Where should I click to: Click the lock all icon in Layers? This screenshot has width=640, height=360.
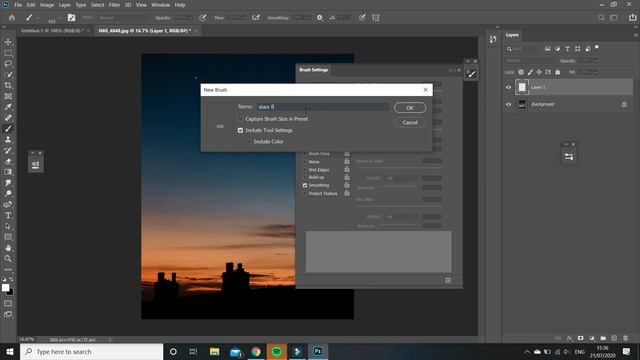(x=558, y=72)
